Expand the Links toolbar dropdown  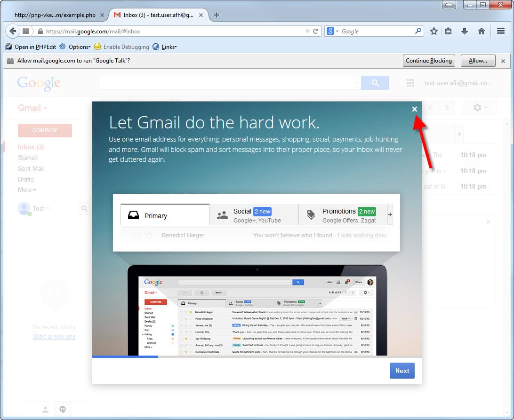click(169, 47)
